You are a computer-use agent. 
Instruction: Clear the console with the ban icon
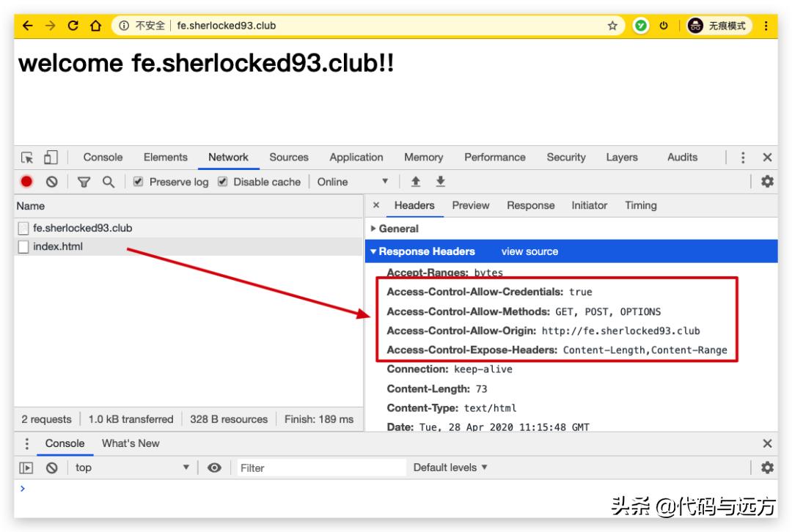click(51, 468)
